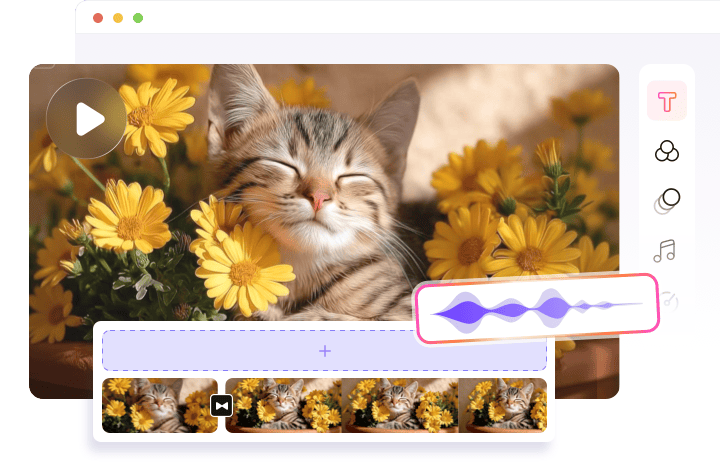Open the faded speed gauge icon
Screen dimensions: 720x462
tap(670, 301)
